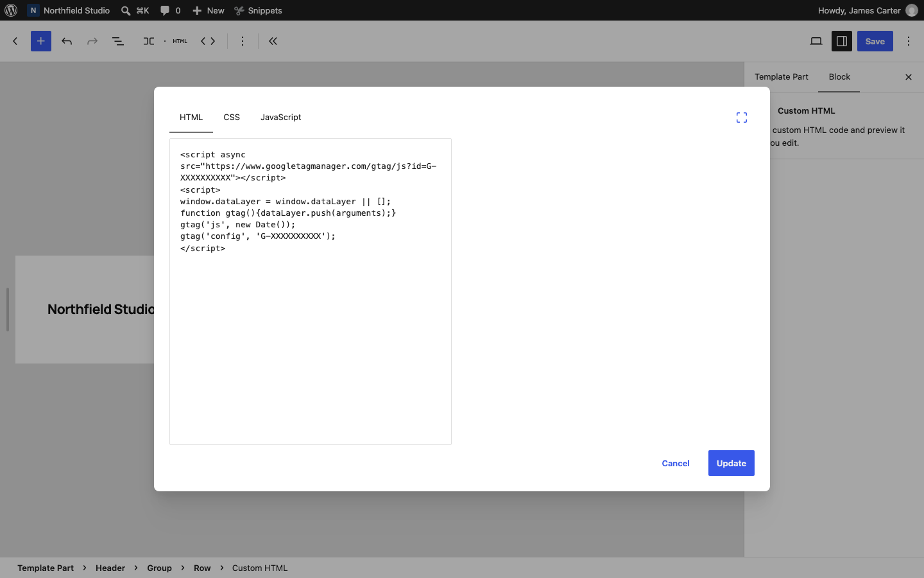
Task: Collapse the block toolbar with double chevron
Action: pos(273,41)
